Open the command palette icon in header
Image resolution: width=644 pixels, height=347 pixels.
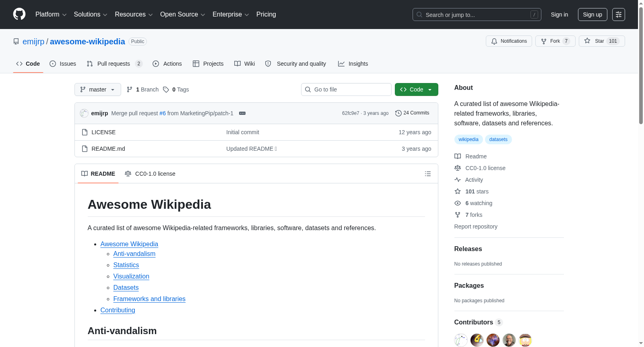point(619,15)
